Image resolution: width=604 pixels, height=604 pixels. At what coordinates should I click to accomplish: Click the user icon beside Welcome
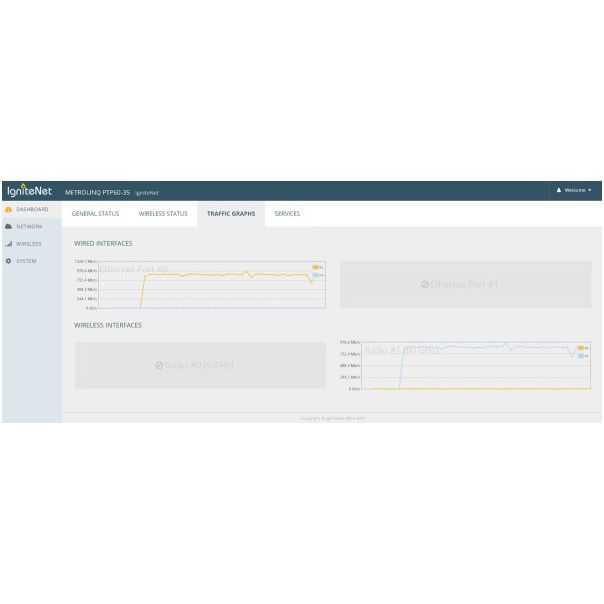coord(559,190)
